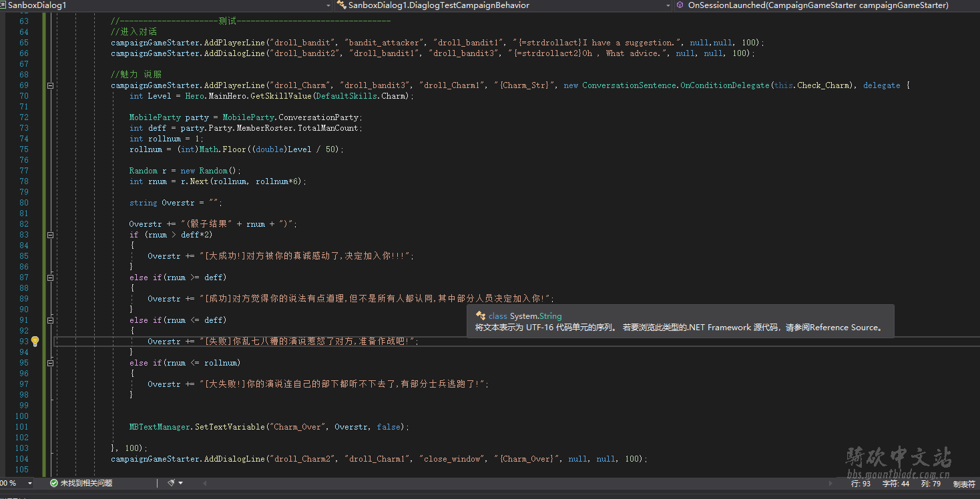Click new Random() on line 77
The height and width of the screenshot is (499, 980).
point(209,171)
